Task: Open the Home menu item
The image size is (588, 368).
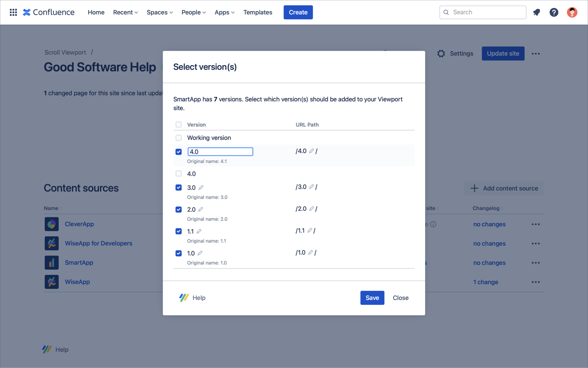Action: coord(96,12)
